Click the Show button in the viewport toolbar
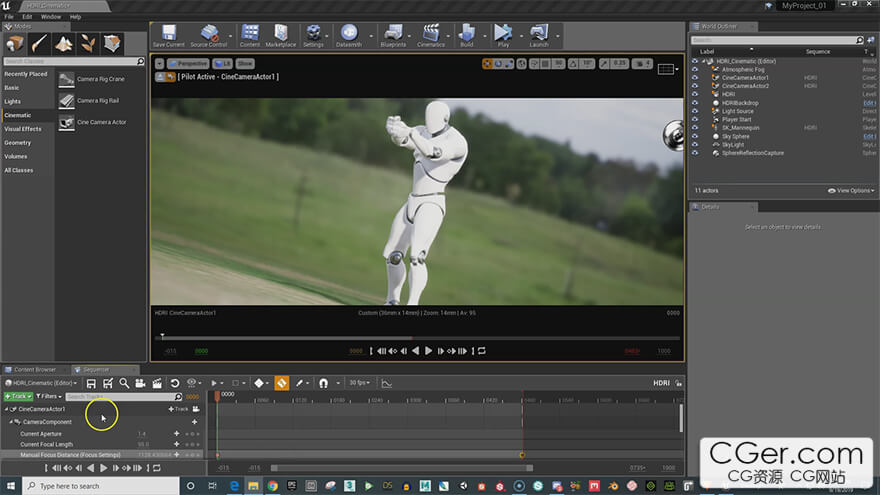Screen dimensions: 880x495 [x=245, y=63]
